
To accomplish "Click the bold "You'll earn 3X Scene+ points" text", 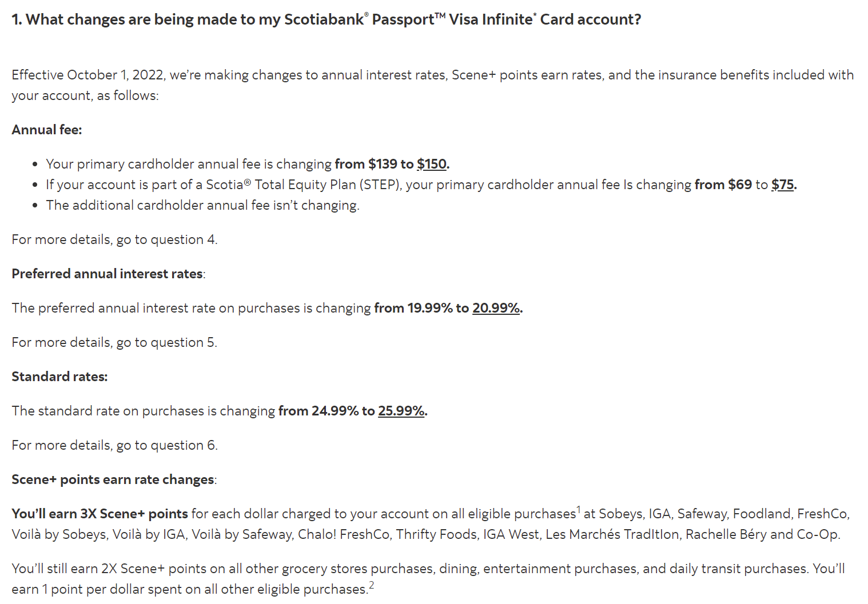I will pos(99,514).
